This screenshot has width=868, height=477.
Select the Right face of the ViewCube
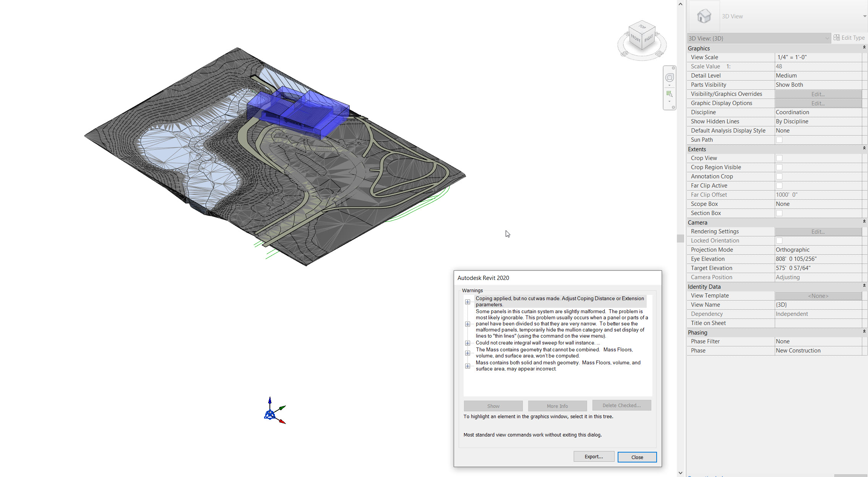click(649, 38)
